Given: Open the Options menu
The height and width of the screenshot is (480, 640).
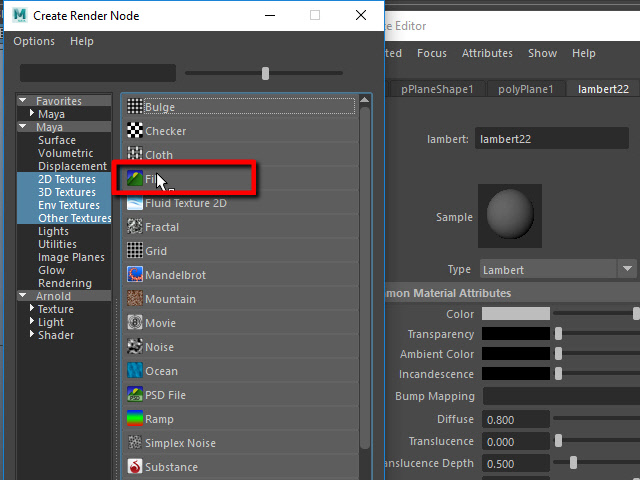Looking at the screenshot, I should pos(34,41).
